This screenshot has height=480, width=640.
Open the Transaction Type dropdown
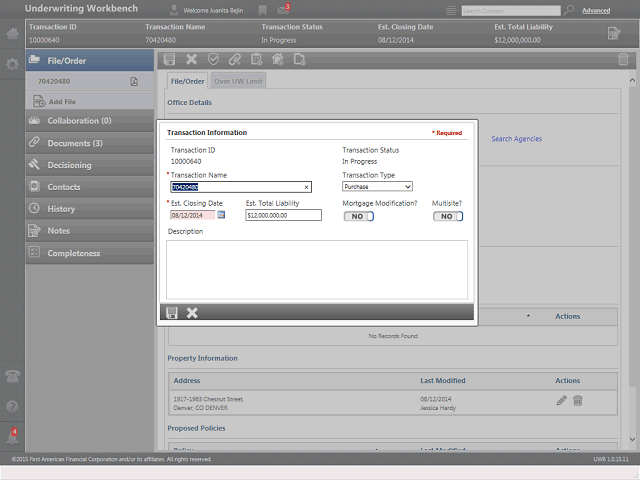[377, 187]
